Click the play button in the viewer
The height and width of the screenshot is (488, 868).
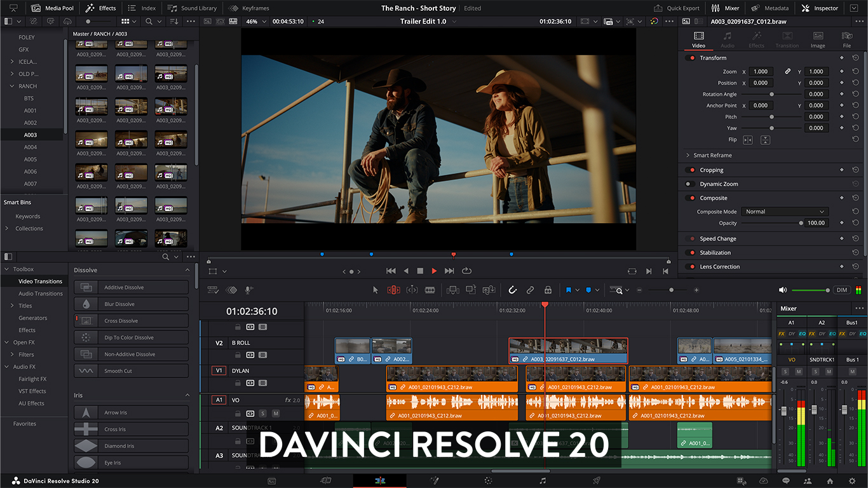434,271
